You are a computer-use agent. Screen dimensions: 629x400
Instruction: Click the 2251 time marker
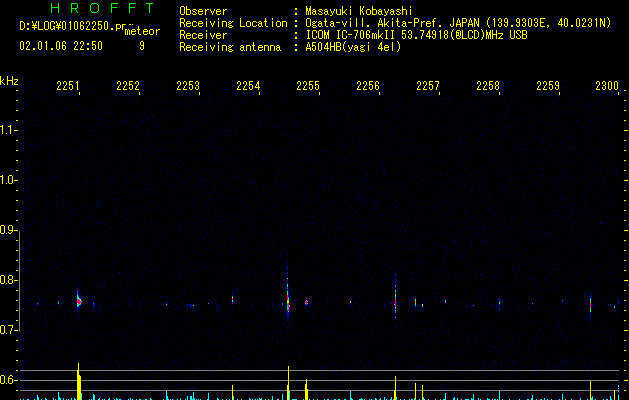(x=67, y=86)
